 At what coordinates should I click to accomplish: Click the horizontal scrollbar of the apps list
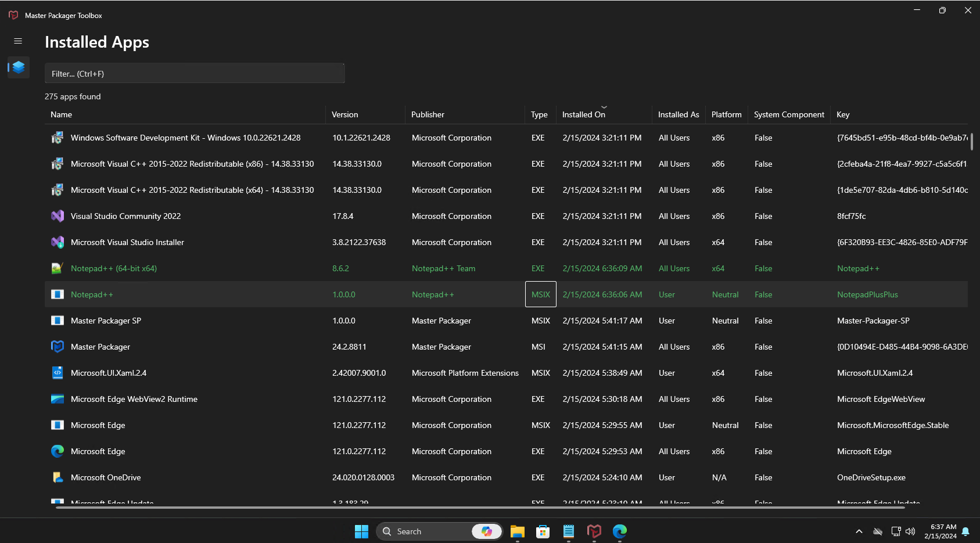(x=480, y=508)
